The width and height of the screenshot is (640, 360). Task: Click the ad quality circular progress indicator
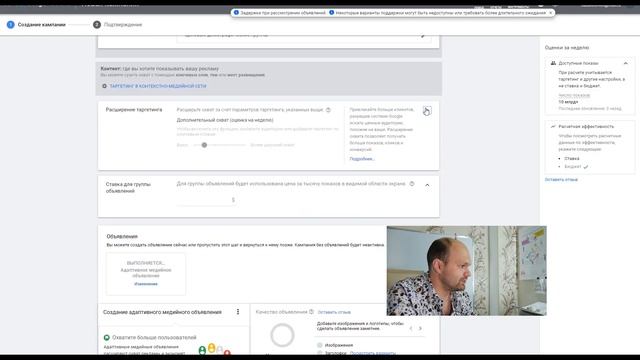282,335
